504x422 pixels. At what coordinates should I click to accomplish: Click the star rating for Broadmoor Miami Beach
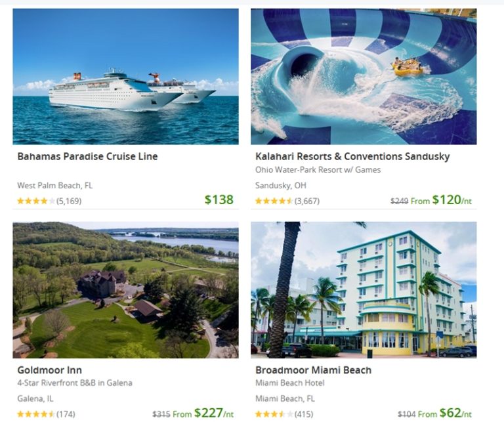pyautogui.click(x=274, y=414)
